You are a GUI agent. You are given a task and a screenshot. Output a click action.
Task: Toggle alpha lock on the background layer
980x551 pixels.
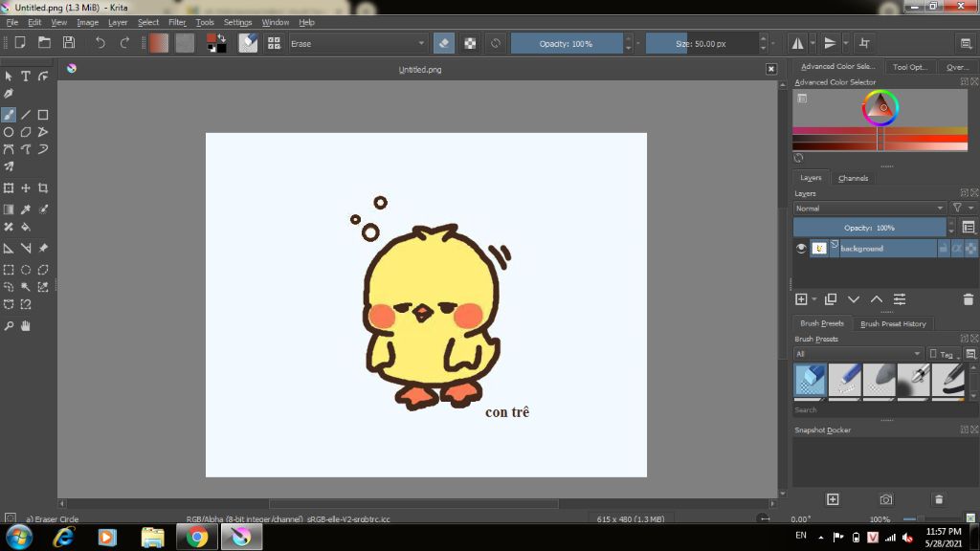tap(970, 248)
